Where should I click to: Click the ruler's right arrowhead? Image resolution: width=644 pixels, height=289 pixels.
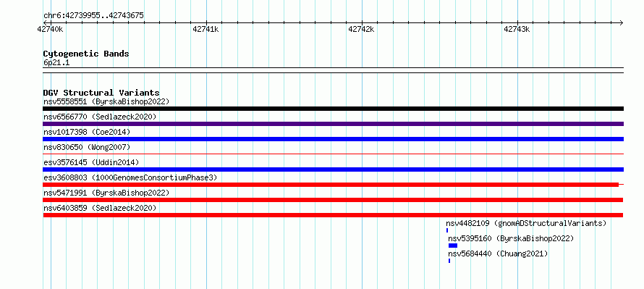[x=621, y=22]
